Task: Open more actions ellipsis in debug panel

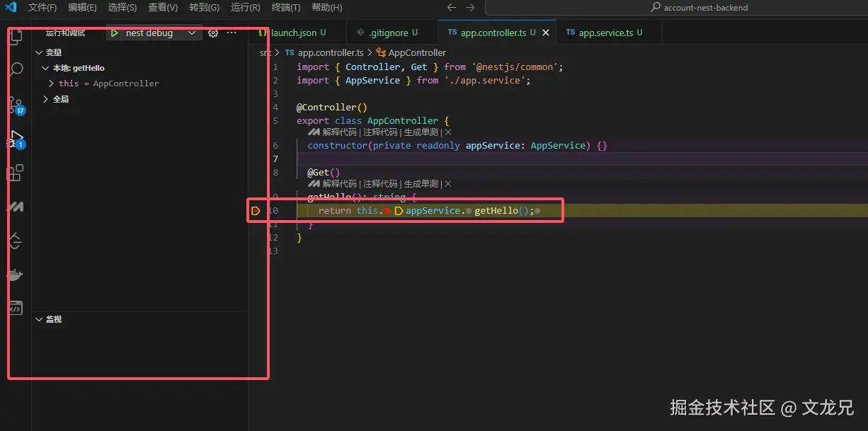Action: (232, 33)
